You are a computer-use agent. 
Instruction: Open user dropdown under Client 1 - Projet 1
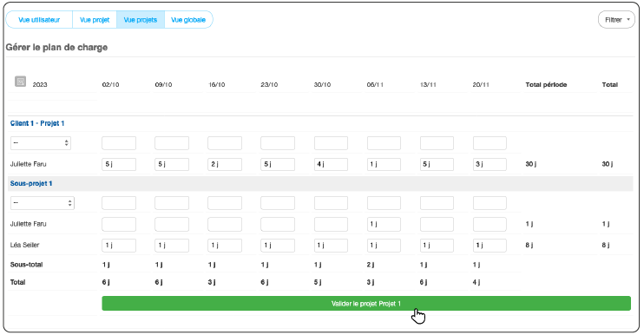point(41,143)
